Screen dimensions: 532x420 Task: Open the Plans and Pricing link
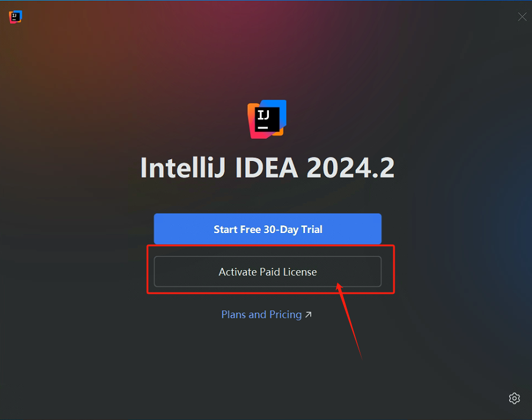(x=261, y=315)
